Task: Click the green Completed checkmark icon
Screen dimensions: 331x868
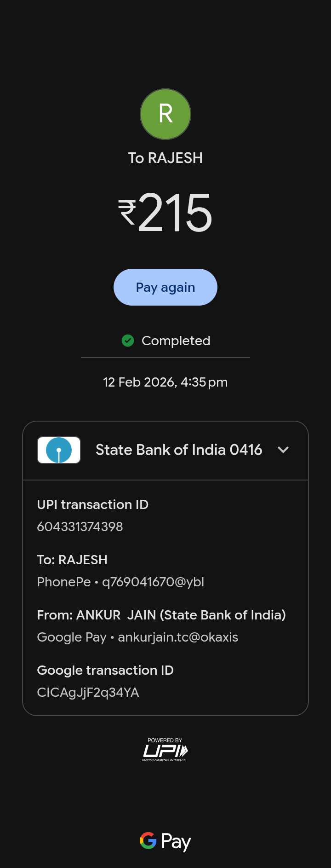Action: (x=128, y=341)
